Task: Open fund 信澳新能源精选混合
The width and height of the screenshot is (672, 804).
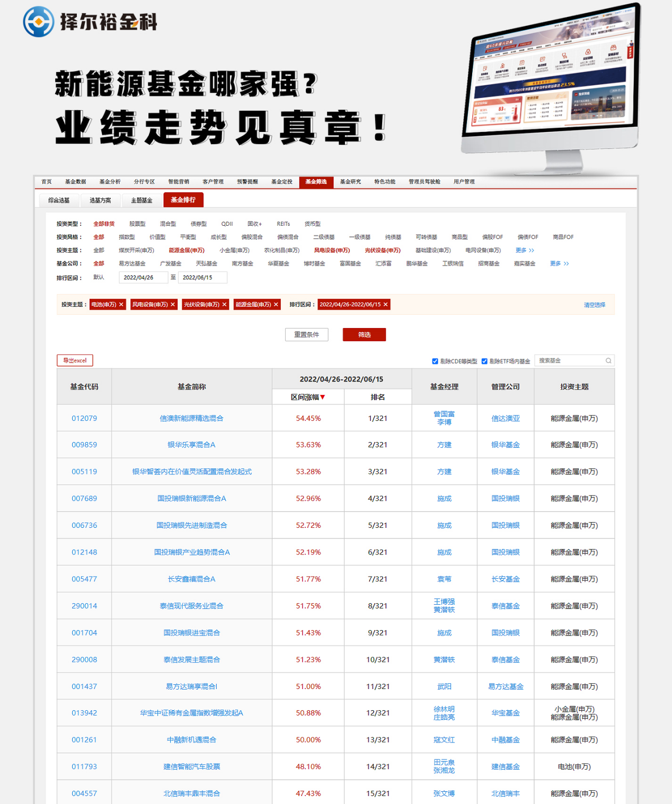Action: [191, 418]
